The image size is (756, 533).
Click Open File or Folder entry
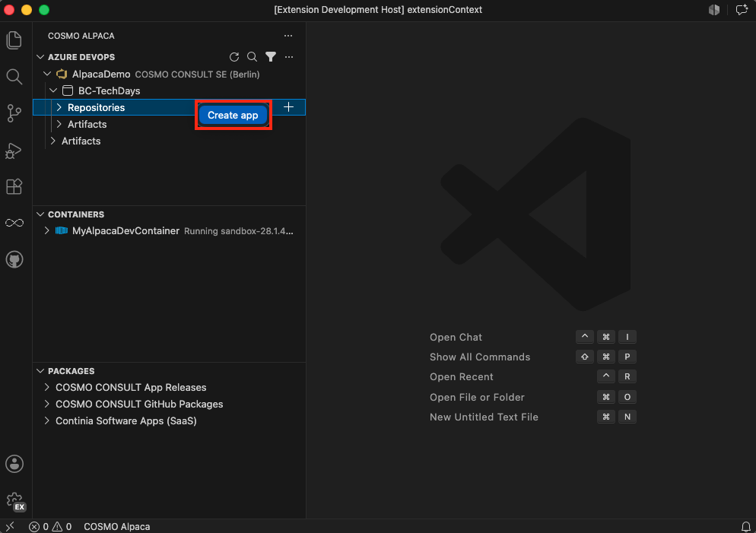point(477,397)
